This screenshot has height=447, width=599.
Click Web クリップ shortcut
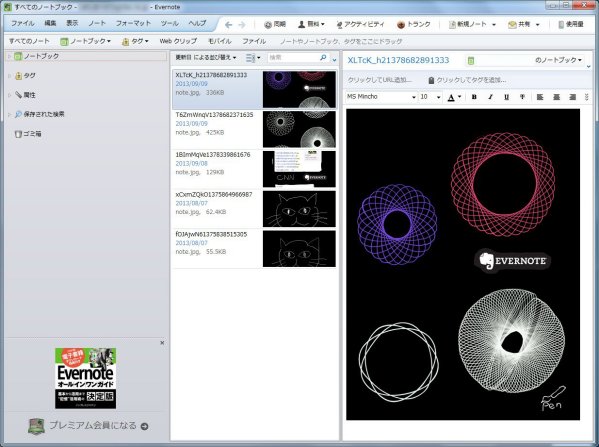178,41
